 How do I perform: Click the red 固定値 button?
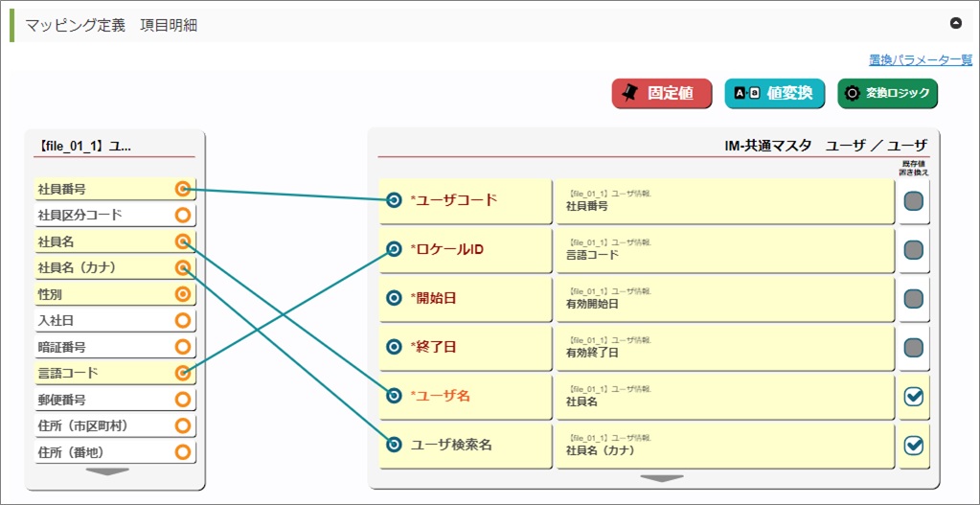coord(662,93)
